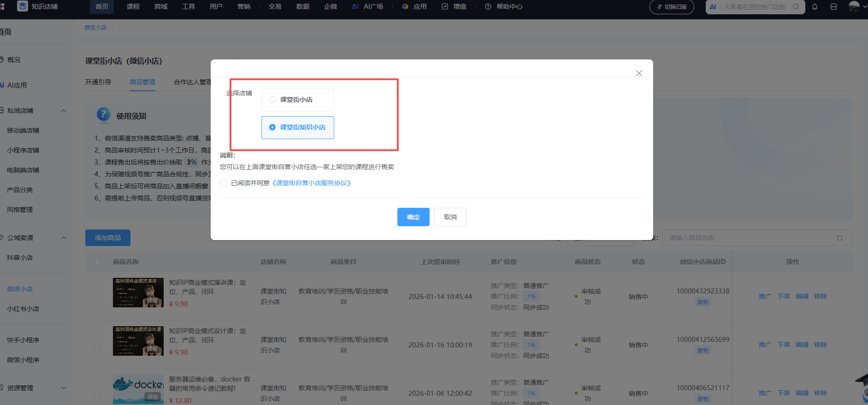
Task: Click the product name search field
Action: 757,238
